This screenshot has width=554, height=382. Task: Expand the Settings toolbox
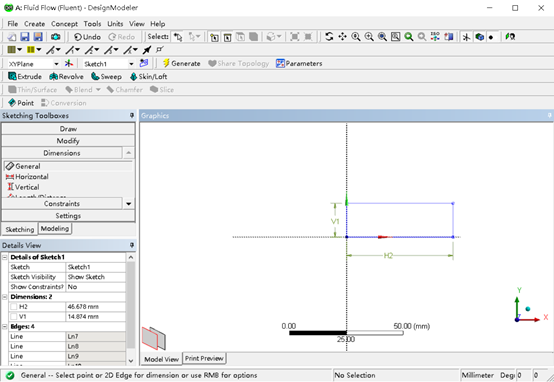point(68,216)
